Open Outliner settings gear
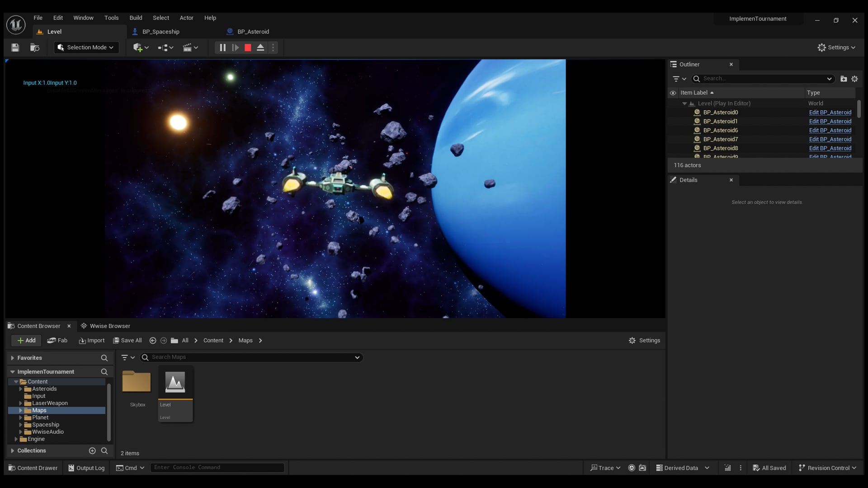The width and height of the screenshot is (868, 488). coord(854,79)
